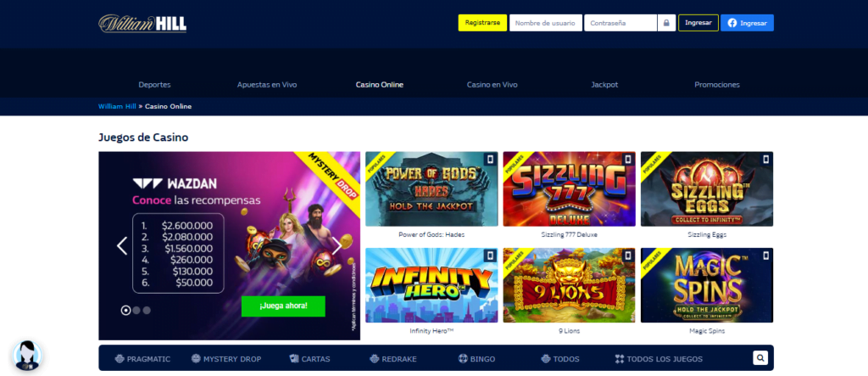Click mobile icon on Power of Gods tile

pos(490,159)
